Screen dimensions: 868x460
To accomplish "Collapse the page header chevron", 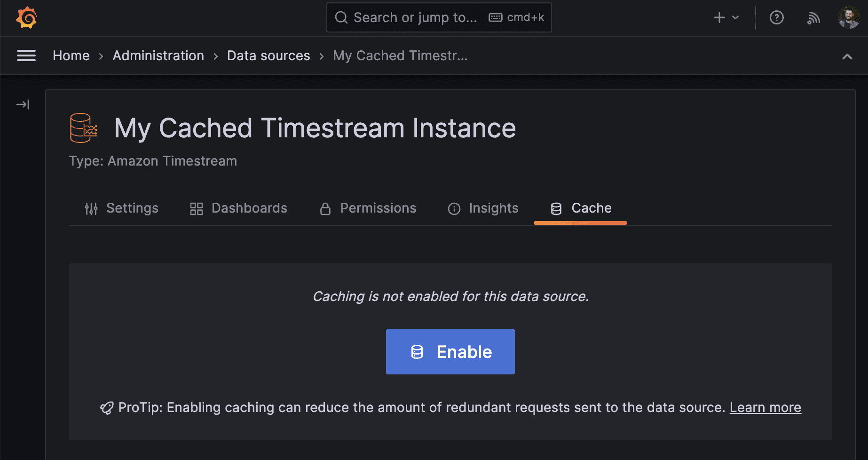I will pos(847,56).
